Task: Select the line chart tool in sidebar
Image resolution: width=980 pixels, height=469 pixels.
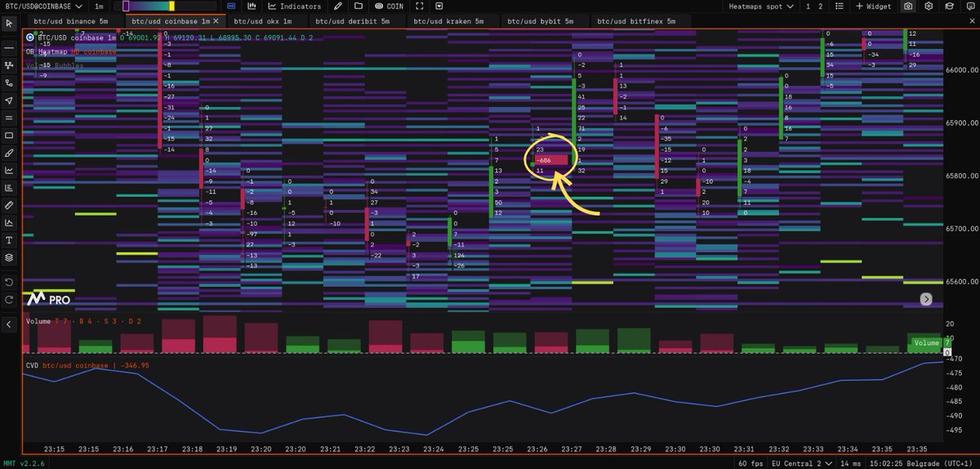Action: [9, 170]
